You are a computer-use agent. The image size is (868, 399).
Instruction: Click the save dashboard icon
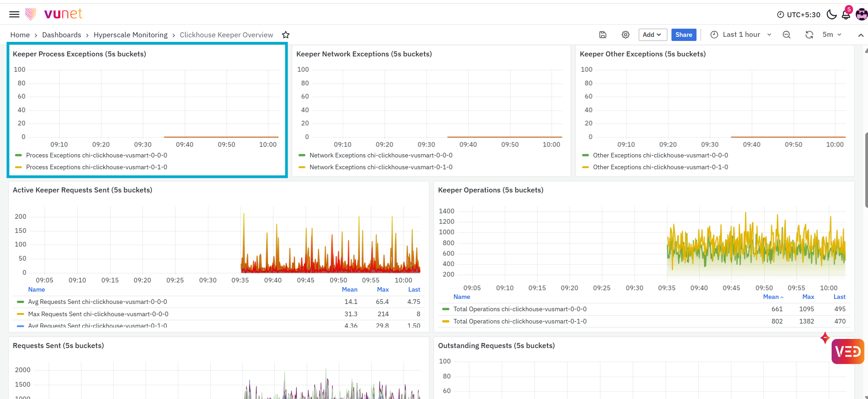click(603, 35)
